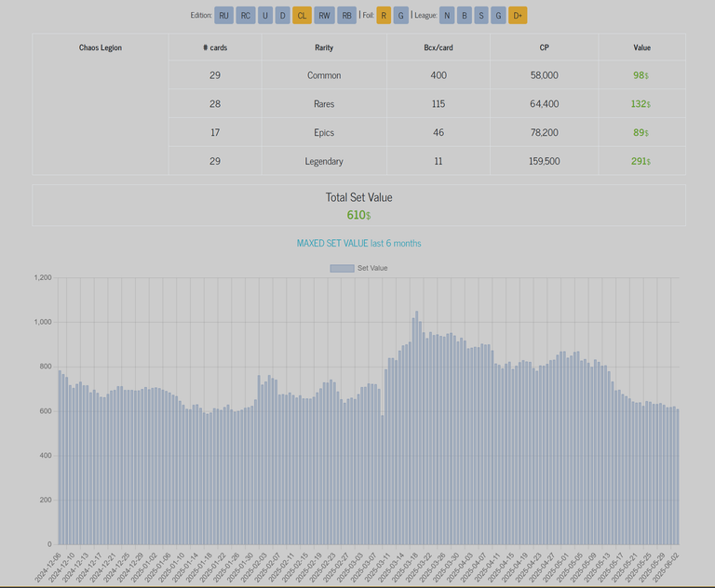
Task: Click the tallest chart bar near 2025-03-18
Action: [x=417, y=428]
